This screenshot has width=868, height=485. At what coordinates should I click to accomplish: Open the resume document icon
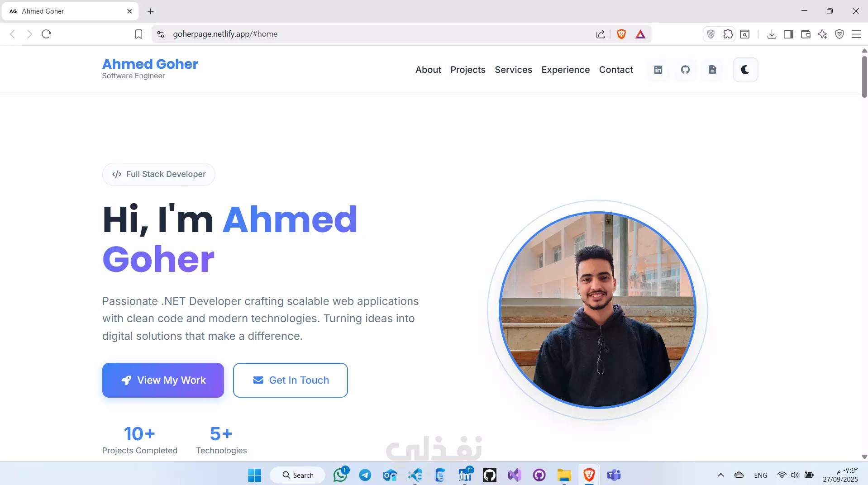coord(712,70)
